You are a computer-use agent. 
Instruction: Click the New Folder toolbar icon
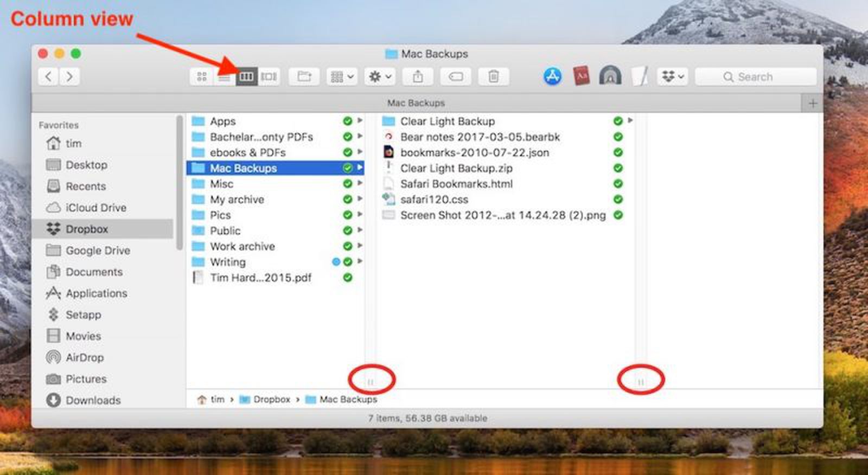tap(304, 77)
